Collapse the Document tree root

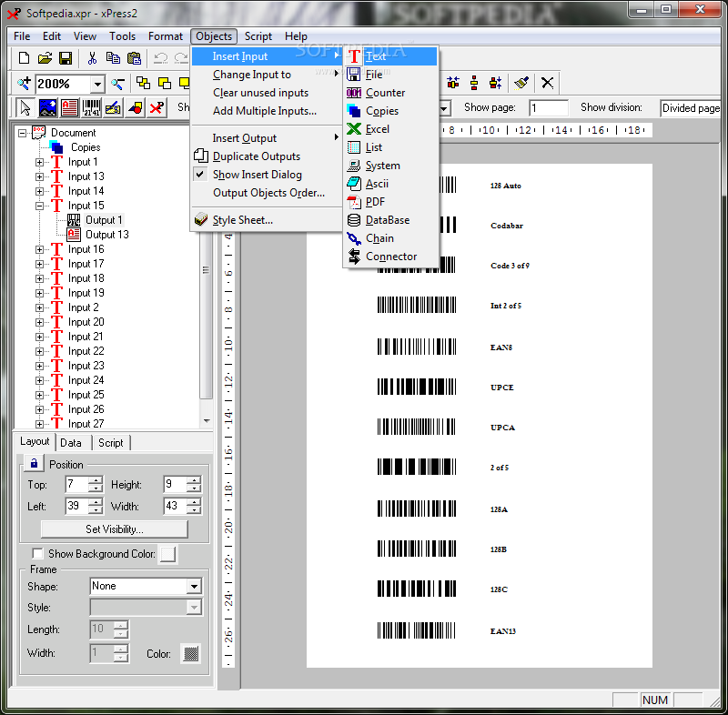(22, 133)
